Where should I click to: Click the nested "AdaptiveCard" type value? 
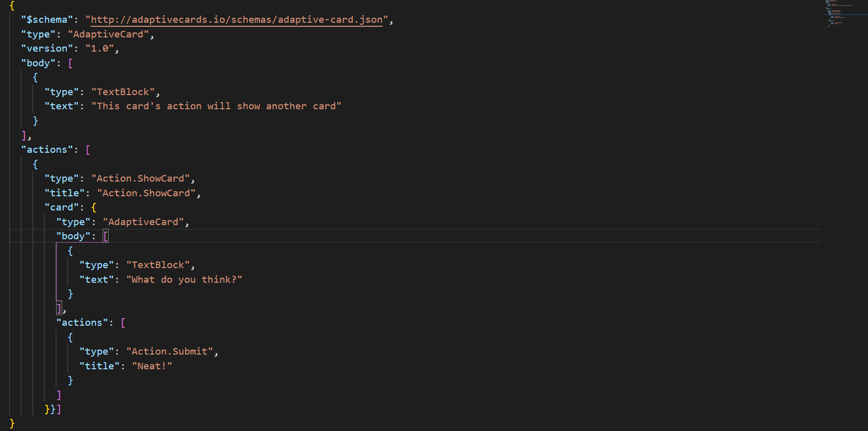tap(144, 222)
